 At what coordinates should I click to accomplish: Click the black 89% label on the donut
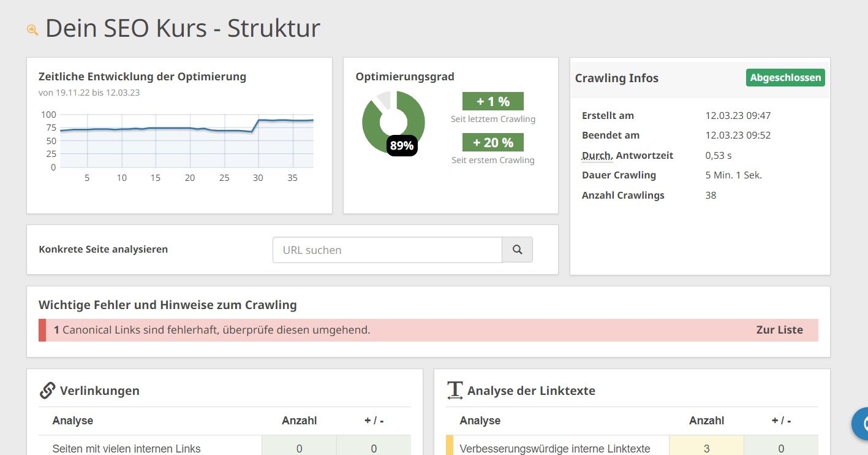click(x=402, y=146)
